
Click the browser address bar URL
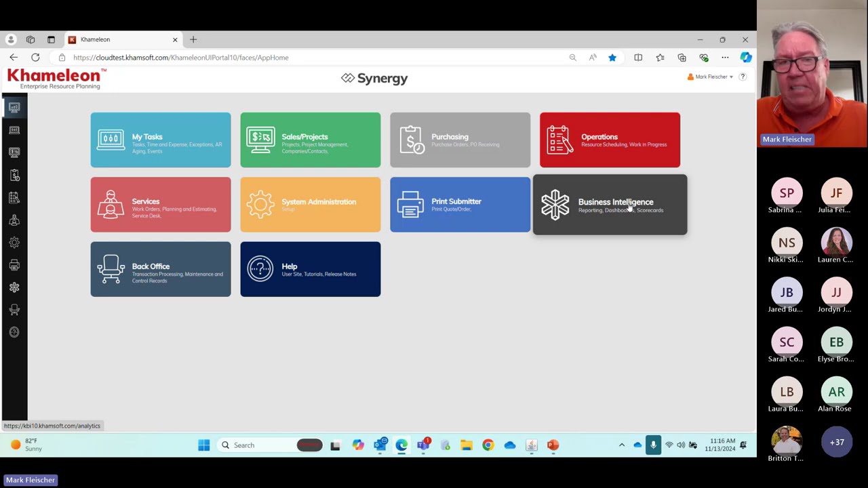pos(181,58)
